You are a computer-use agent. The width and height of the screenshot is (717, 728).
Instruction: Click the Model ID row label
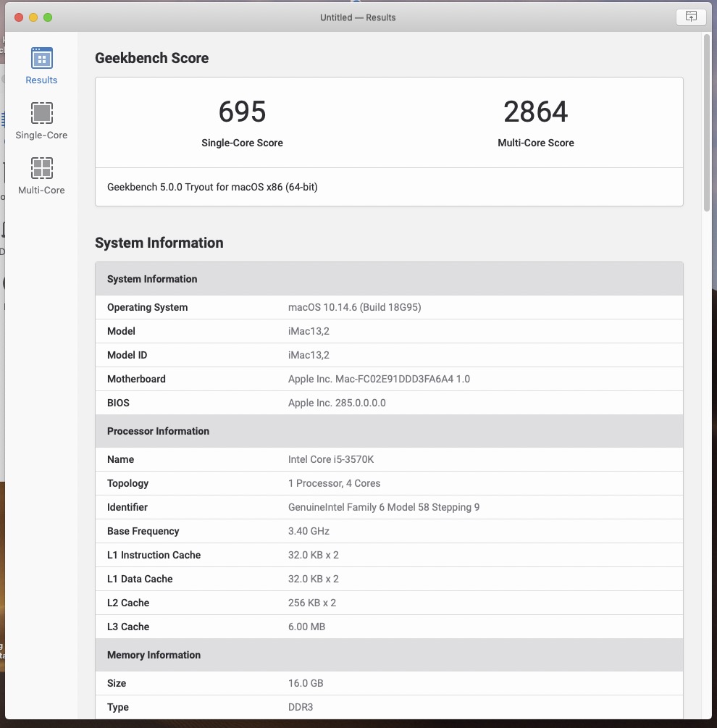tap(127, 355)
